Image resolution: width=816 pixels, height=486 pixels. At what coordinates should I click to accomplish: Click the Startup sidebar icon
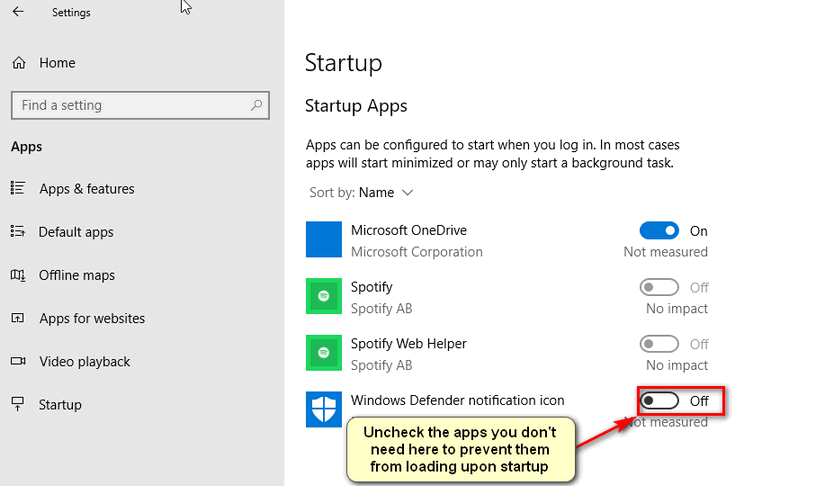(x=18, y=404)
